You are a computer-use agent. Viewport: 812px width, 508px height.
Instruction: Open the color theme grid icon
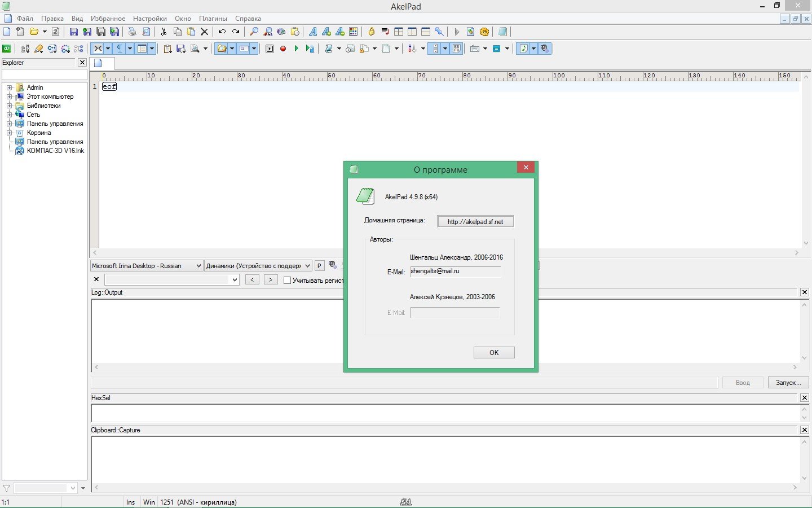(354, 32)
